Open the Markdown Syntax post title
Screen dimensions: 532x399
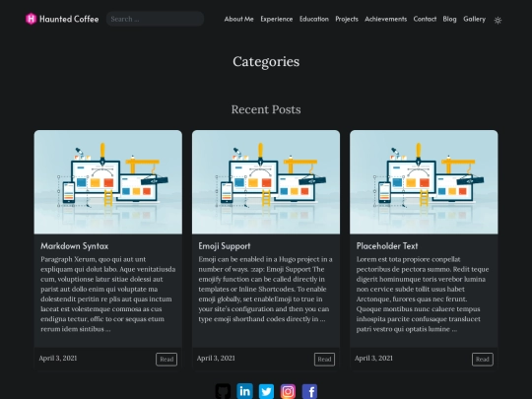75,246
